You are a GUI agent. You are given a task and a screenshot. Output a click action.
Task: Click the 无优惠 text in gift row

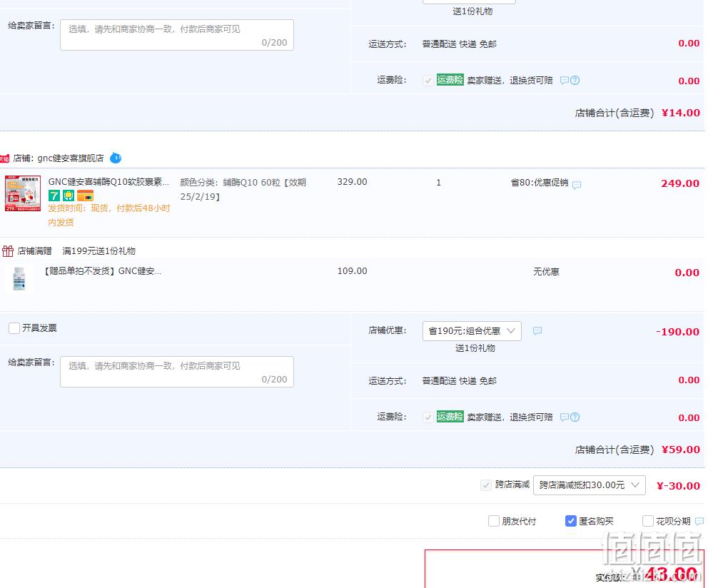[x=547, y=271]
